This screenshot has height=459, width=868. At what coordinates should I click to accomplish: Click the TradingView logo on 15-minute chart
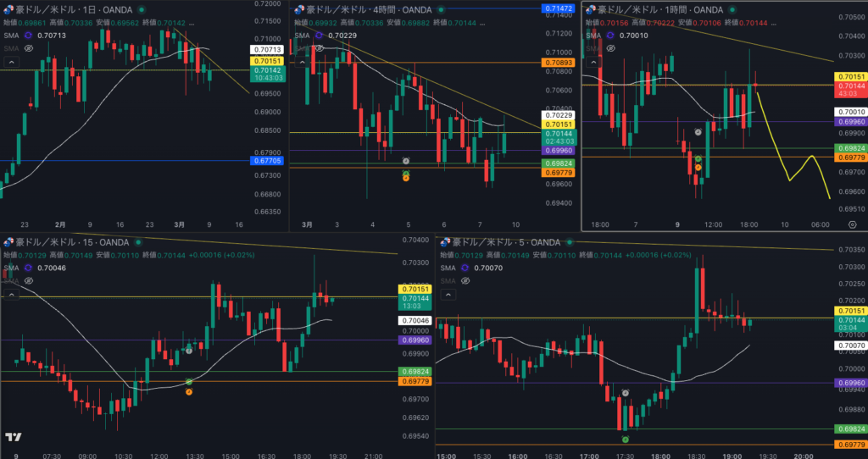pos(13,437)
